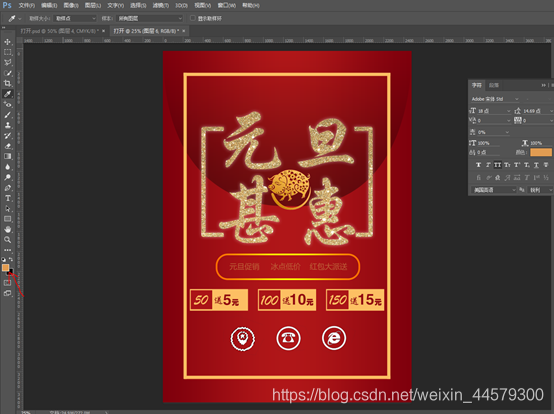
Task: Click the Photoshop Ps logo
Action: pos(7,5)
